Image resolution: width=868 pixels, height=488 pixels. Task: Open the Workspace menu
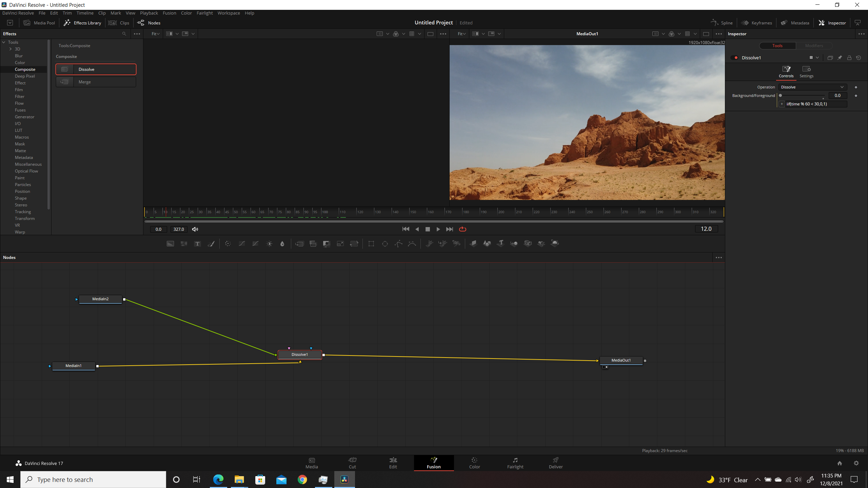pos(229,13)
